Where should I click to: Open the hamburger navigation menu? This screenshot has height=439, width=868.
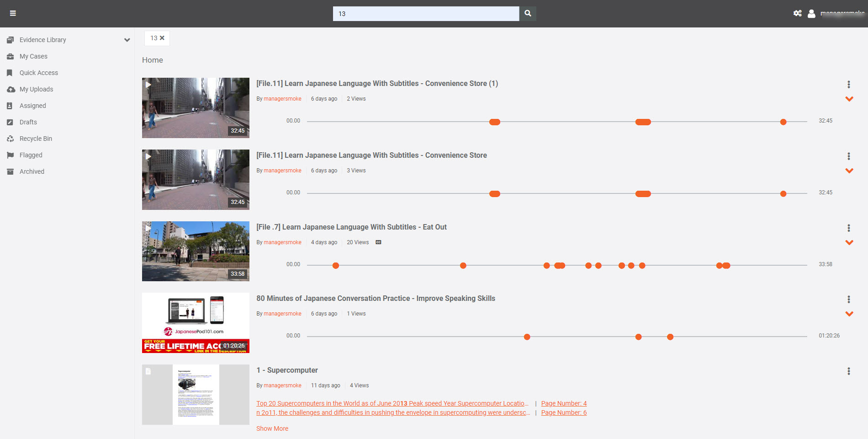point(13,13)
